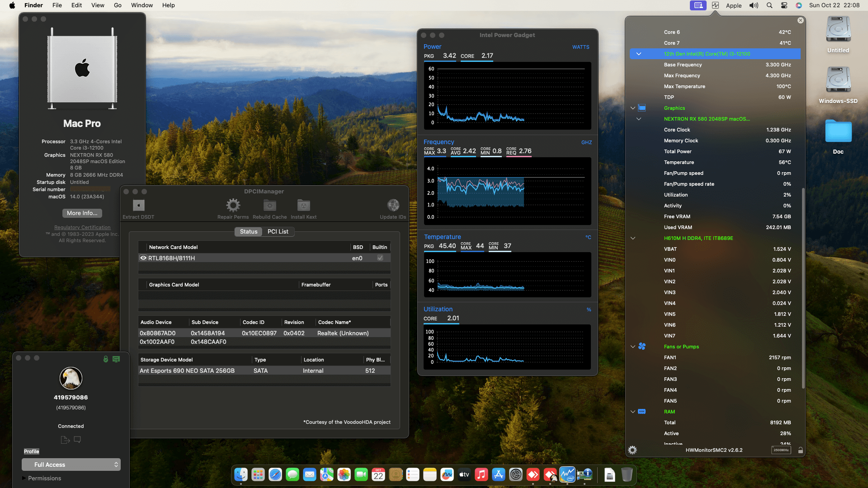Click the Repair Perms gear icon

pos(233,205)
